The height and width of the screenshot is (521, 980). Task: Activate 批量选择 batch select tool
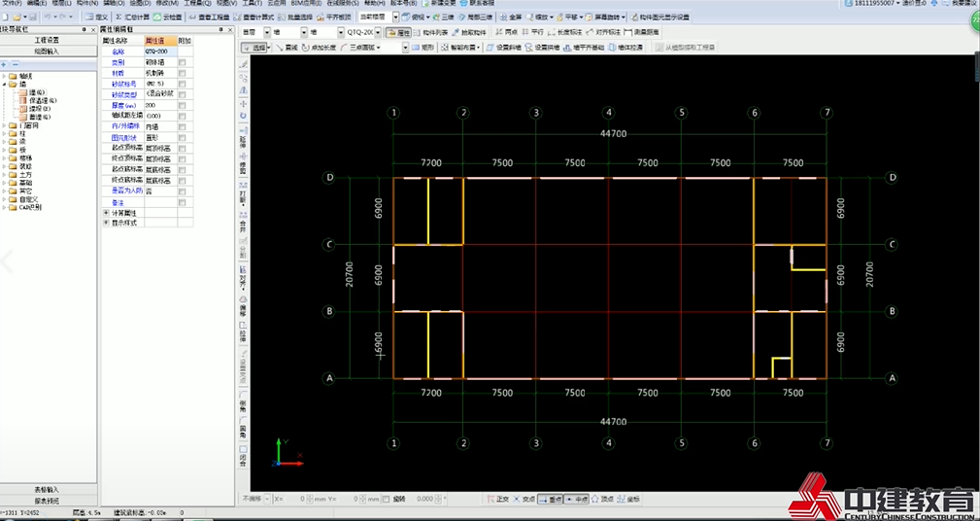(x=295, y=17)
